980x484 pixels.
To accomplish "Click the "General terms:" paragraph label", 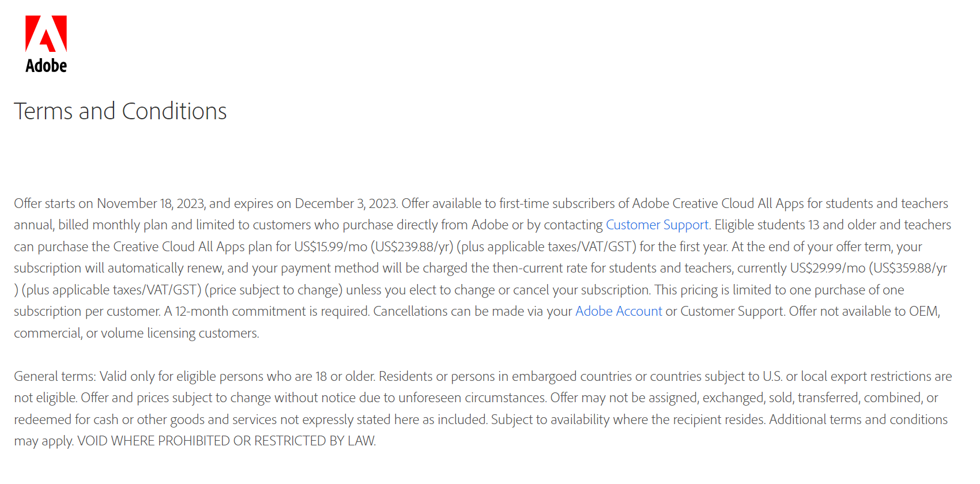I will [55, 376].
